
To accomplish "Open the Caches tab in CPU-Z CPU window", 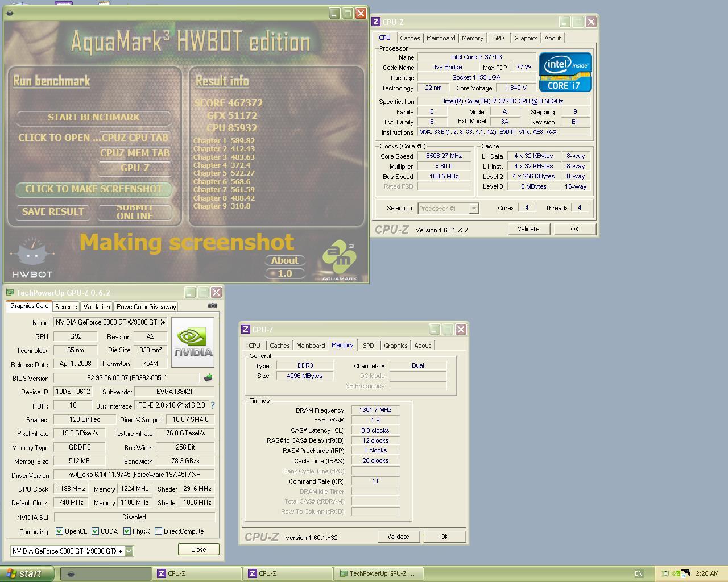I will (x=409, y=38).
